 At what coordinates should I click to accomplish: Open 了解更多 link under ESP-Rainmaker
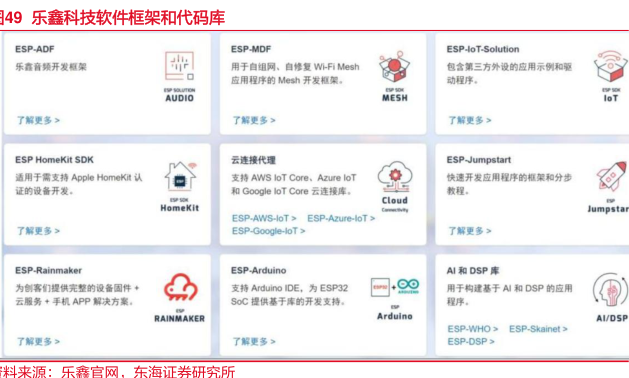[38, 341]
